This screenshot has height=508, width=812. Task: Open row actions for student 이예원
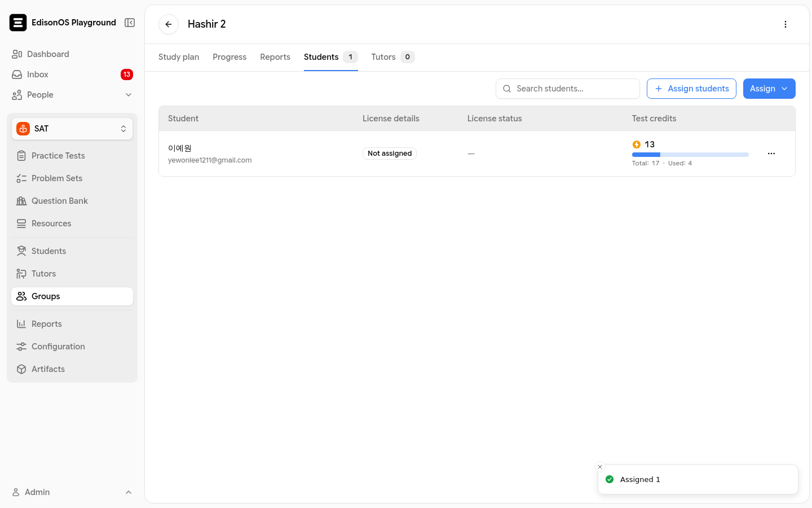[x=771, y=154]
